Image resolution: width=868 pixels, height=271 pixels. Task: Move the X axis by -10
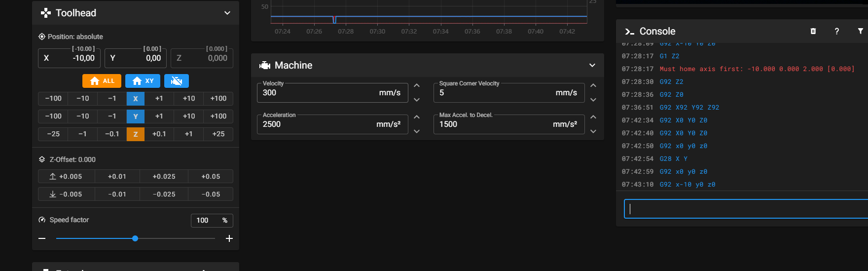[83, 99]
